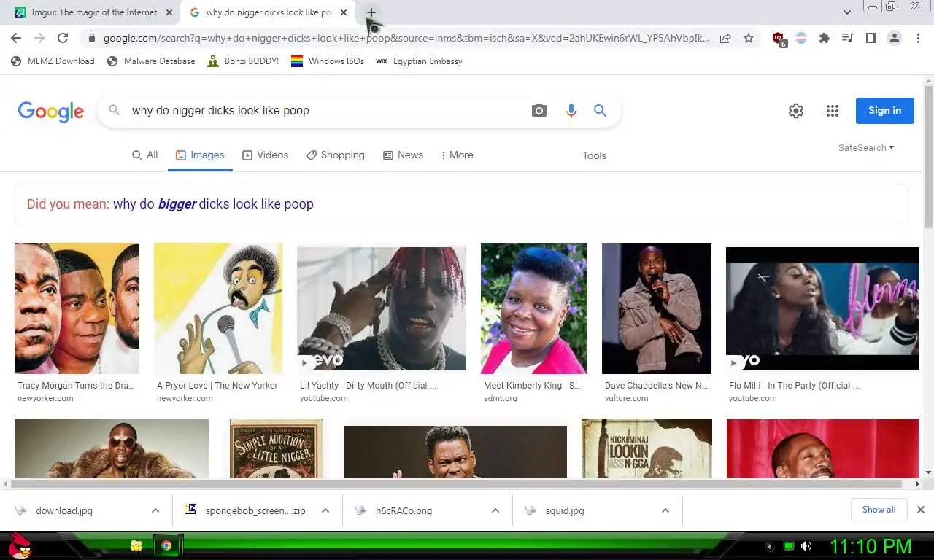Viewport: 934px width, 560px height.
Task: Click the Sign in button
Action: (885, 111)
